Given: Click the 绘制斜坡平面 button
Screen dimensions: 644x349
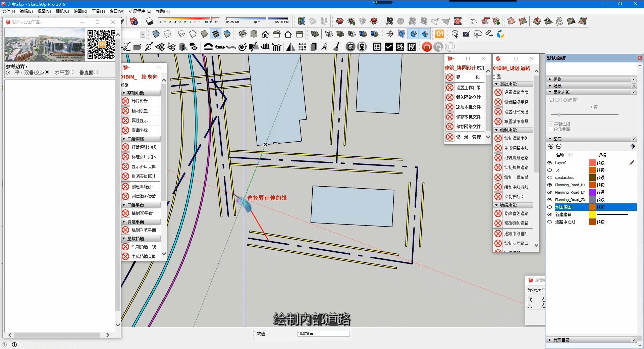Looking at the screenshot, I should (x=141, y=230).
